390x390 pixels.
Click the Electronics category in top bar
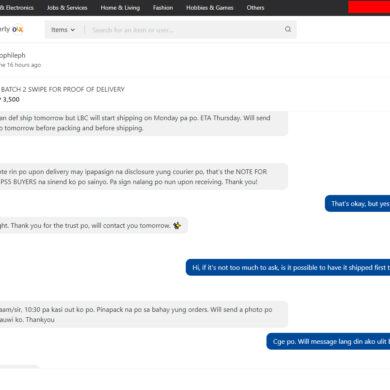(17, 8)
